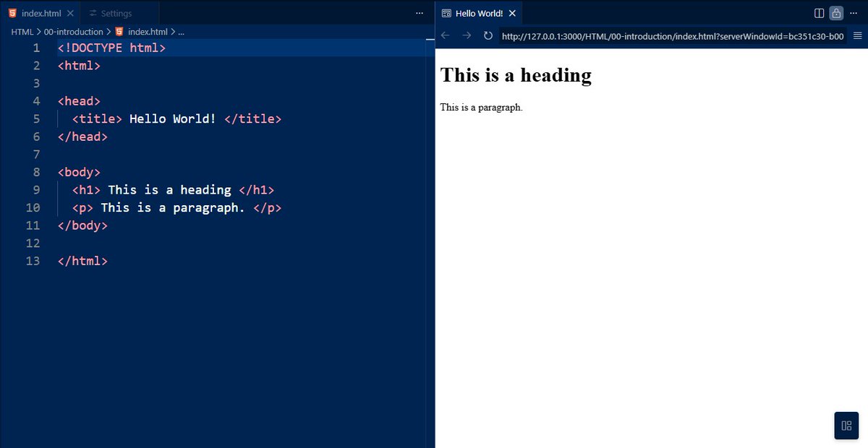The width and height of the screenshot is (868, 448).
Task: Click the Split Editor icon
Action: [x=819, y=14]
